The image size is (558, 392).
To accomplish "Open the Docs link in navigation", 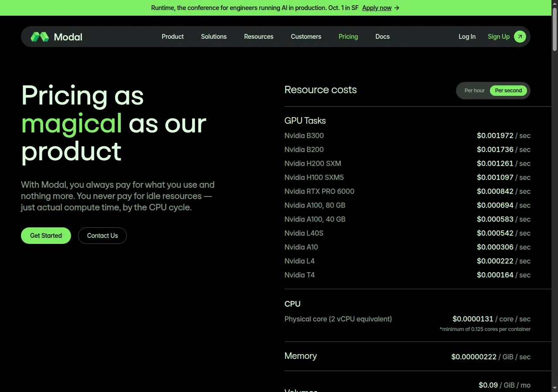I will (382, 37).
